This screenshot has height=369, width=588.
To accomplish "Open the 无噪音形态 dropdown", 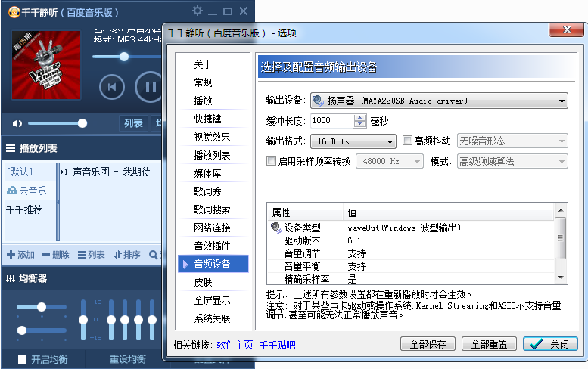I will 512,141.
